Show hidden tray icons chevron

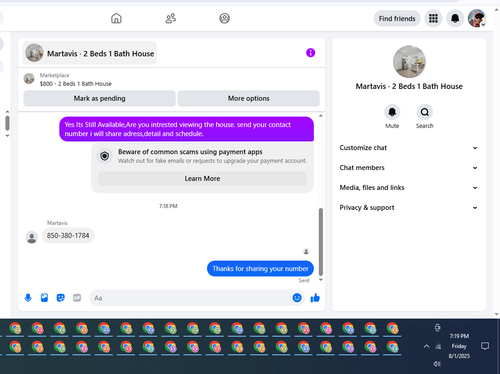click(x=426, y=346)
